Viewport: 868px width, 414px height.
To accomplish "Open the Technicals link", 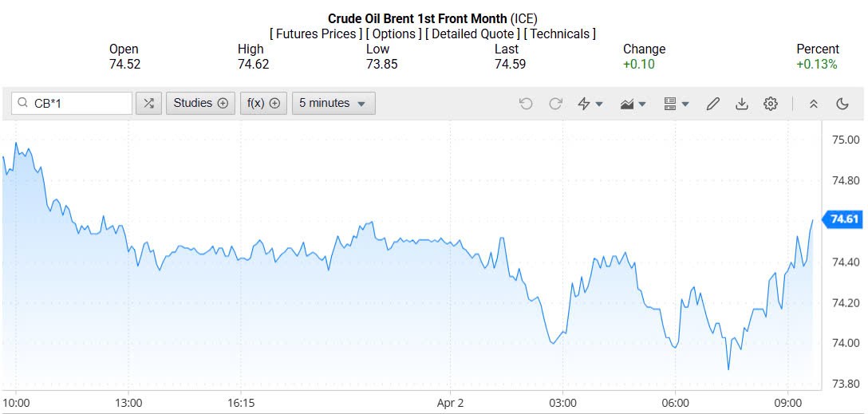I will [560, 34].
